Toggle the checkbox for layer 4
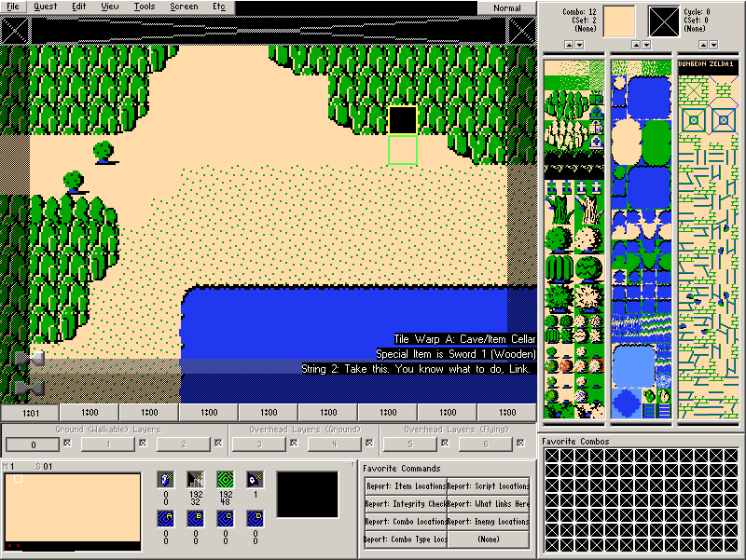The width and height of the screenshot is (746, 560). [x=369, y=443]
